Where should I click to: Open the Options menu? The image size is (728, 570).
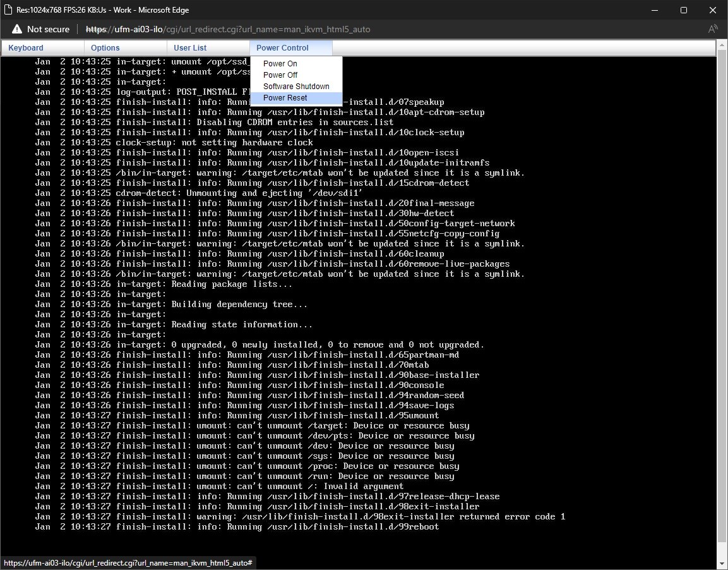(x=105, y=47)
